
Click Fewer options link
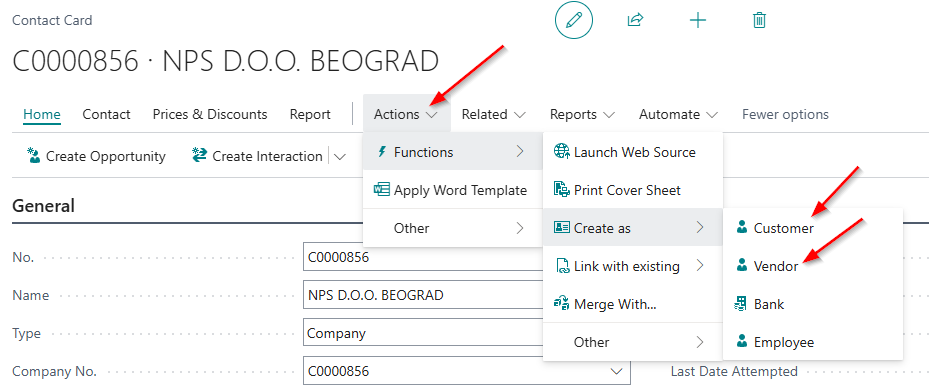click(785, 114)
